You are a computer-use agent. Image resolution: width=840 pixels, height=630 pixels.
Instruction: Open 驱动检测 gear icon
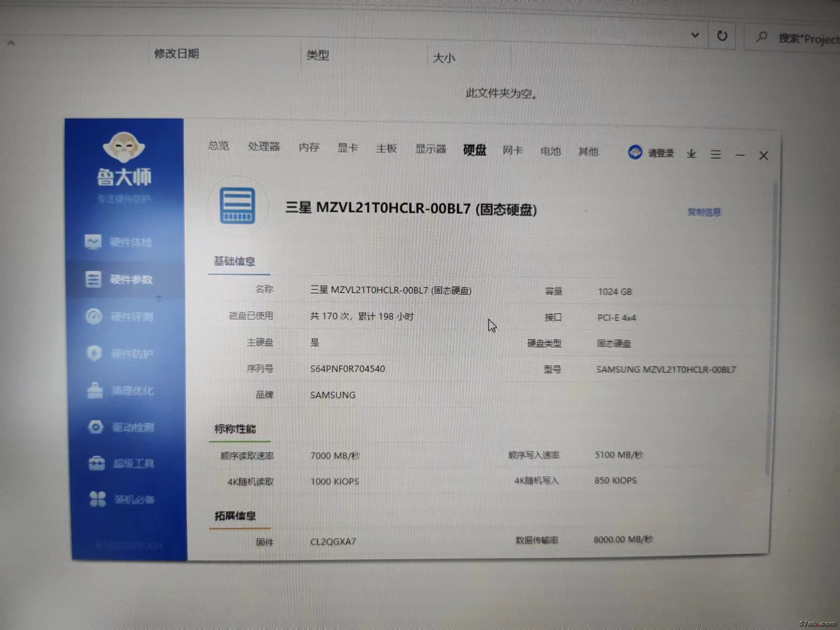[x=96, y=427]
